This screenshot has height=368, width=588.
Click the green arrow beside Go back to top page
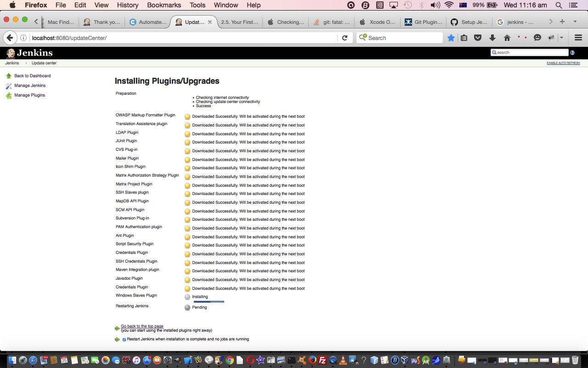(x=117, y=328)
